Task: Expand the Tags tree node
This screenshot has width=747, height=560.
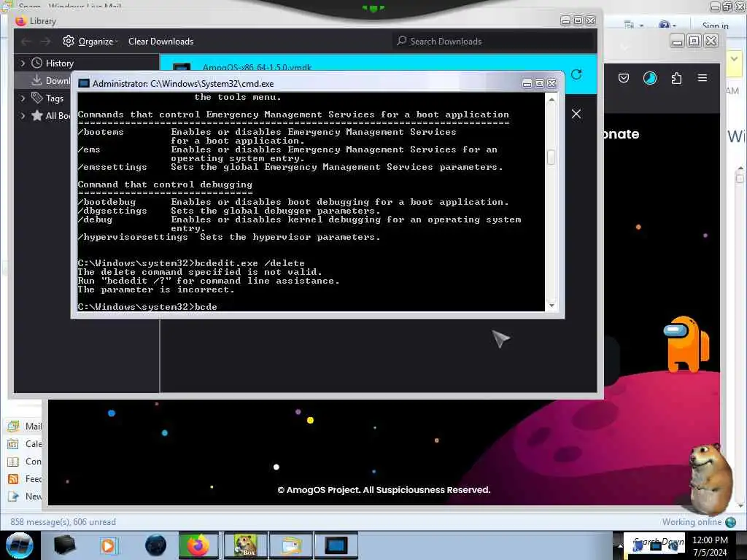Action: point(23,98)
